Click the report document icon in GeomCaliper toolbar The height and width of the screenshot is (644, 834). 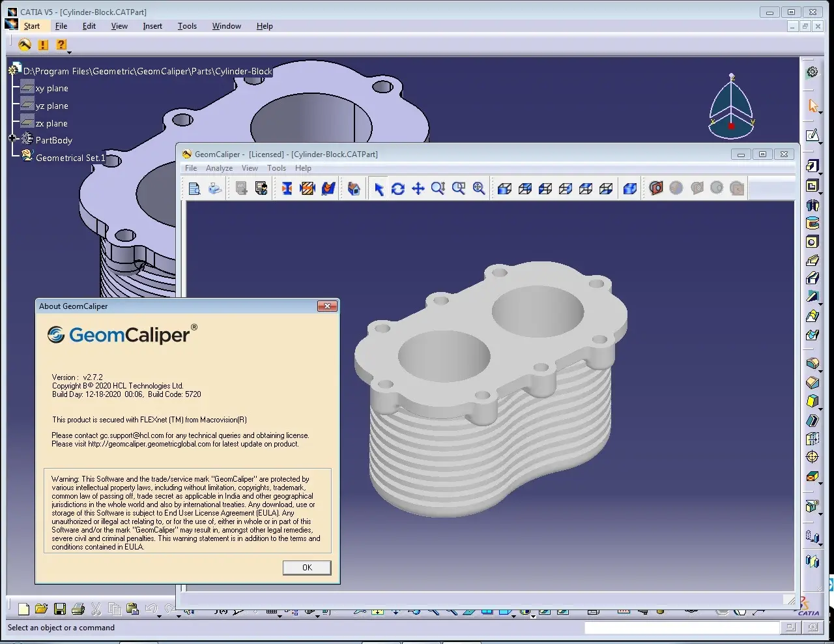194,188
